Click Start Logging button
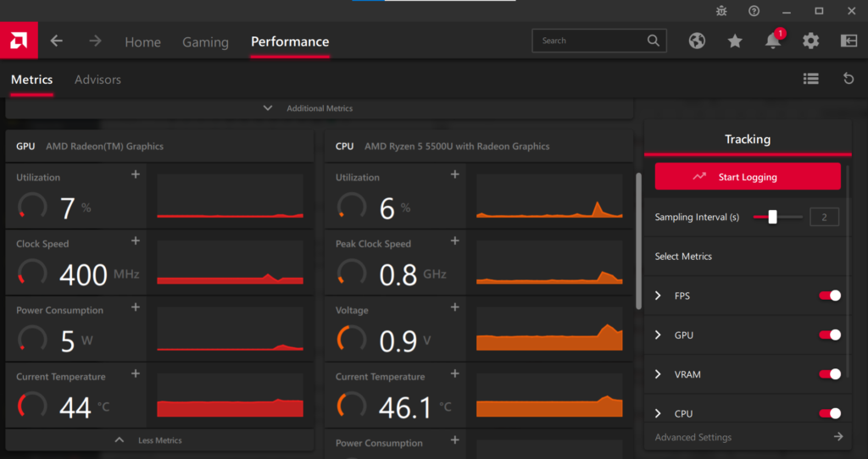This screenshot has width=868, height=459. tap(748, 177)
